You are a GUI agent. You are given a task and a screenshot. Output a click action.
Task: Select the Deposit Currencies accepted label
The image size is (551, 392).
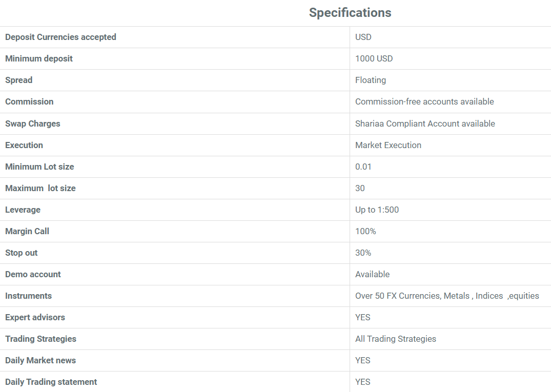pyautogui.click(x=60, y=37)
